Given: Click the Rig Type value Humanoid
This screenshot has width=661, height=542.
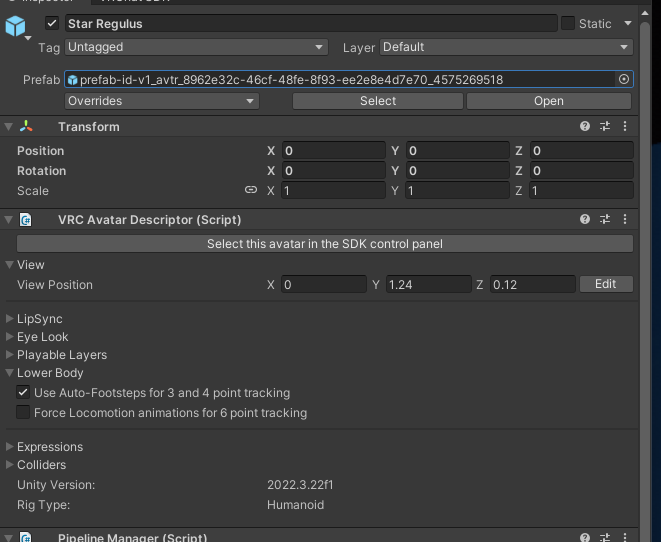Looking at the screenshot, I should 296,504.
